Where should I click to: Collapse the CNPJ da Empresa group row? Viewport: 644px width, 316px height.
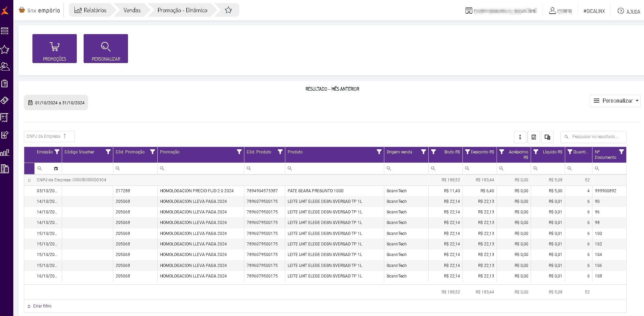[x=29, y=180]
